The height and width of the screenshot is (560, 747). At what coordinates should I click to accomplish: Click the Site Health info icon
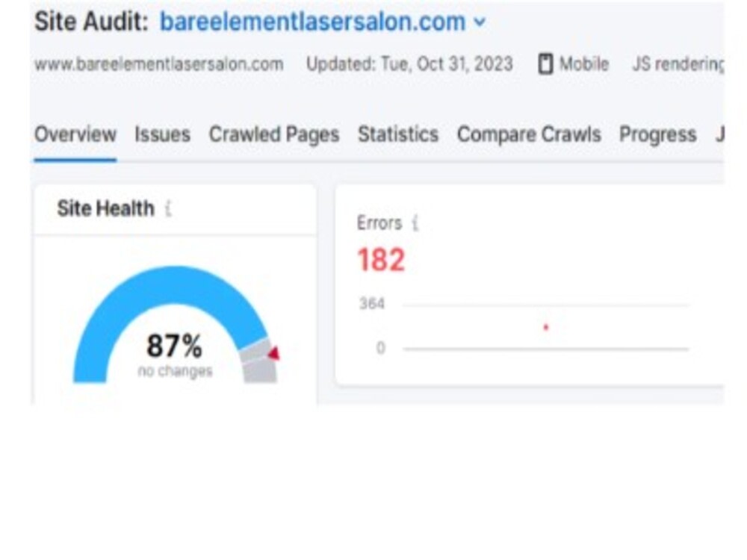tap(168, 208)
